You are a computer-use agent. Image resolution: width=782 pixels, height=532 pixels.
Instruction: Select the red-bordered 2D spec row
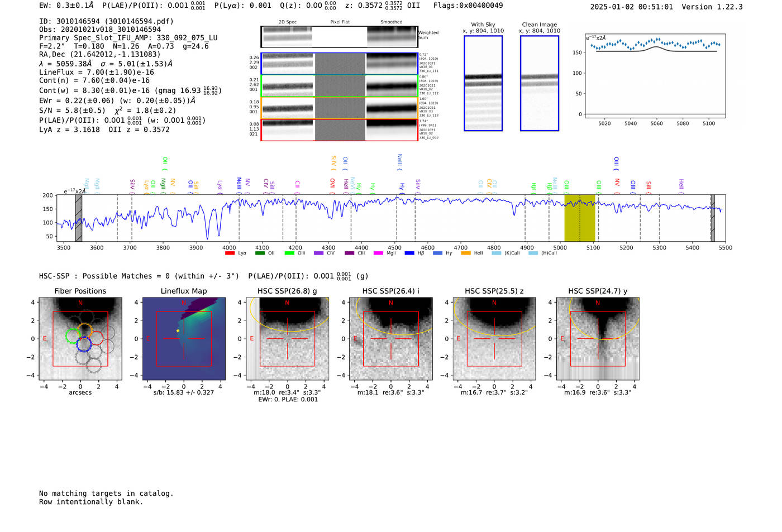pos(339,130)
